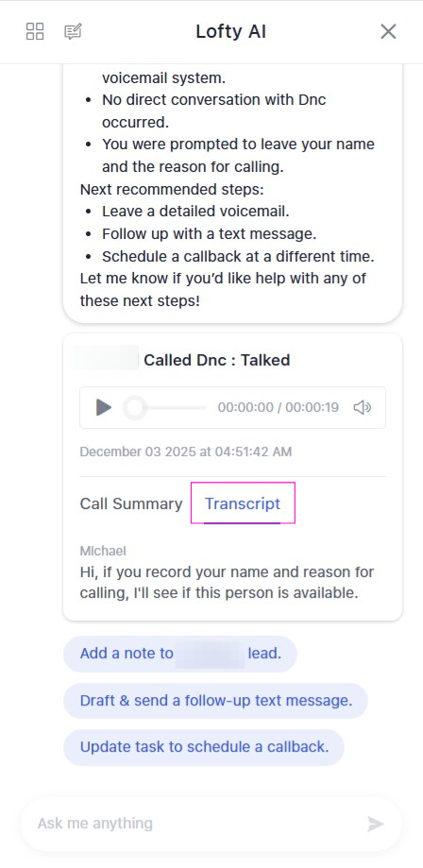Open the grid menu icon in header
Screen dimensions: 423x868
pyautogui.click(x=35, y=31)
